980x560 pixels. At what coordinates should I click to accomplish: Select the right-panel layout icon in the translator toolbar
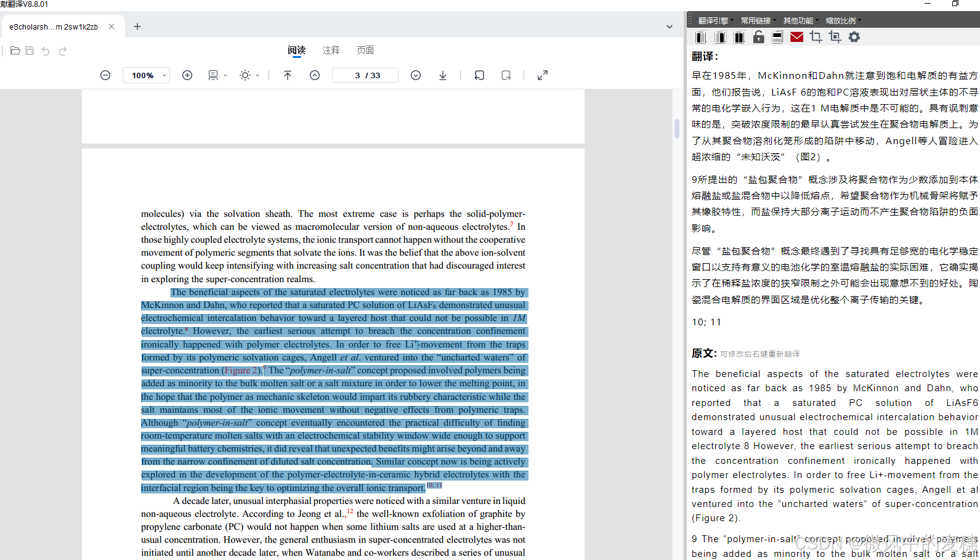coord(720,38)
